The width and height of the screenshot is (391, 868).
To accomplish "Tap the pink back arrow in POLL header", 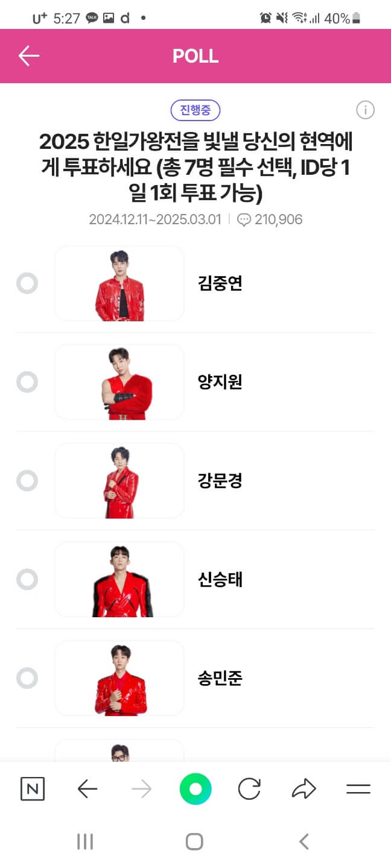I will [27, 55].
